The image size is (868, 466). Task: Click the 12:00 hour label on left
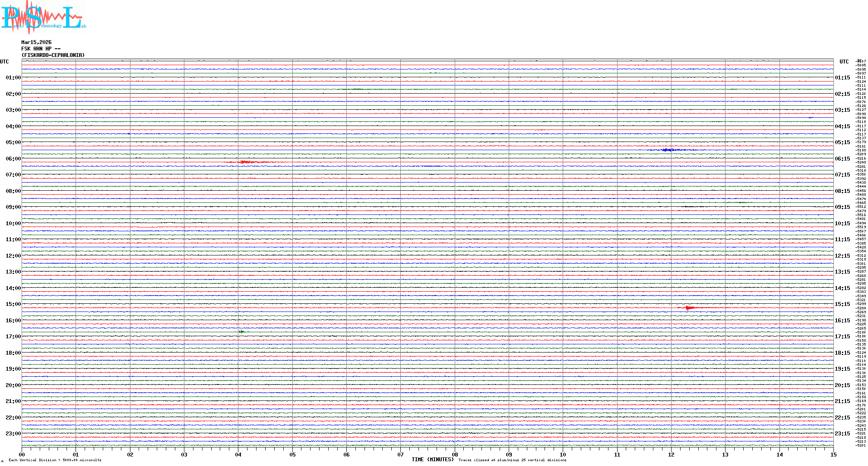coord(13,256)
